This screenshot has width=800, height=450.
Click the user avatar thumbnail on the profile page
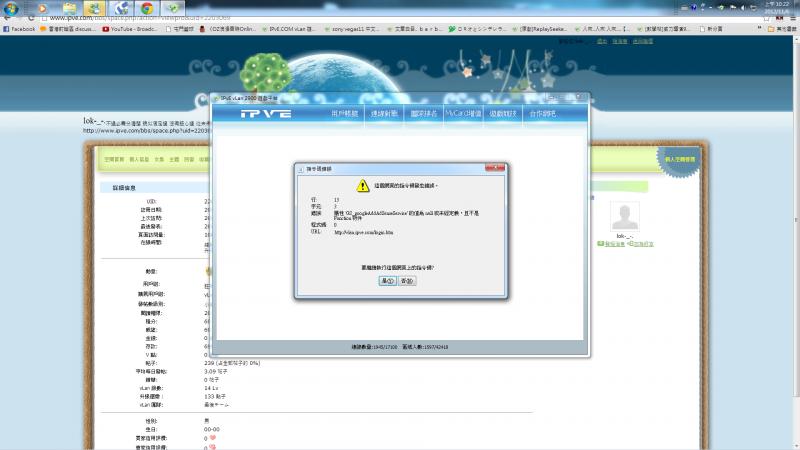624,216
